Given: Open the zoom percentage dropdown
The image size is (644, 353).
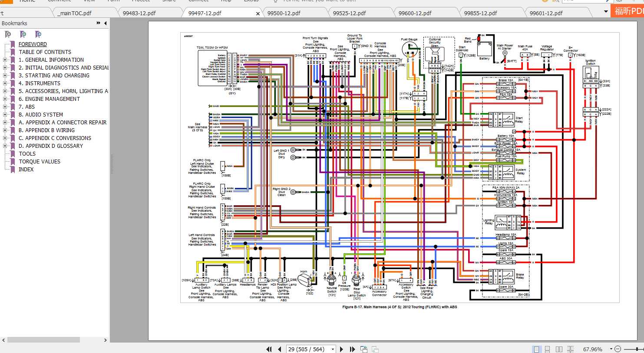Looking at the screenshot, I should pos(612,349).
